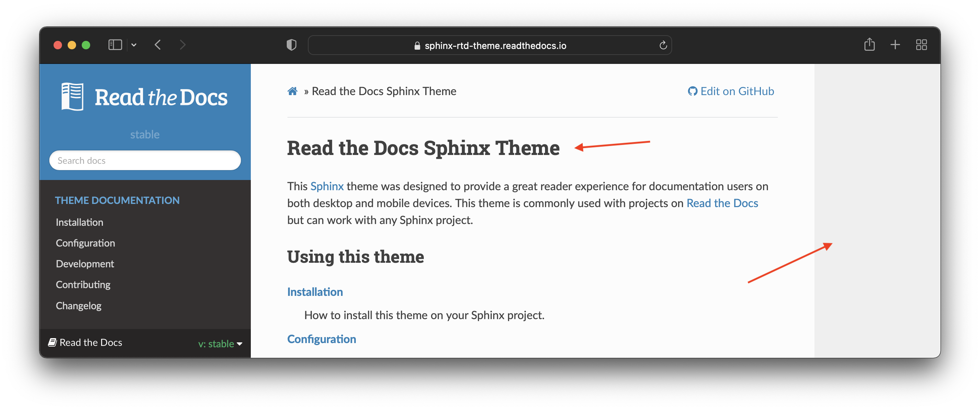Open the Installation sidebar item
This screenshot has width=980, height=410.
point(80,222)
